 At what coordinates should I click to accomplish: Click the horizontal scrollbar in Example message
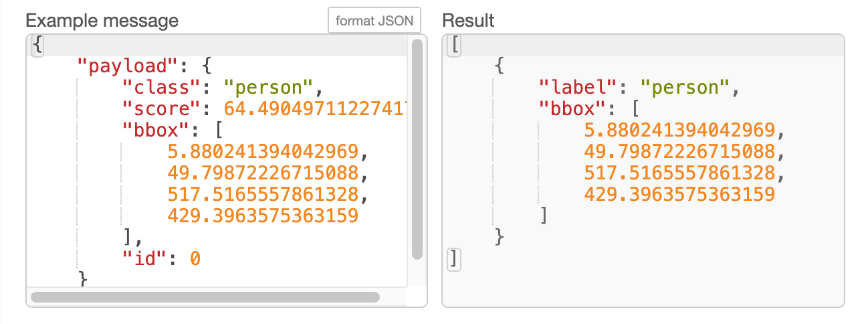click(x=205, y=297)
